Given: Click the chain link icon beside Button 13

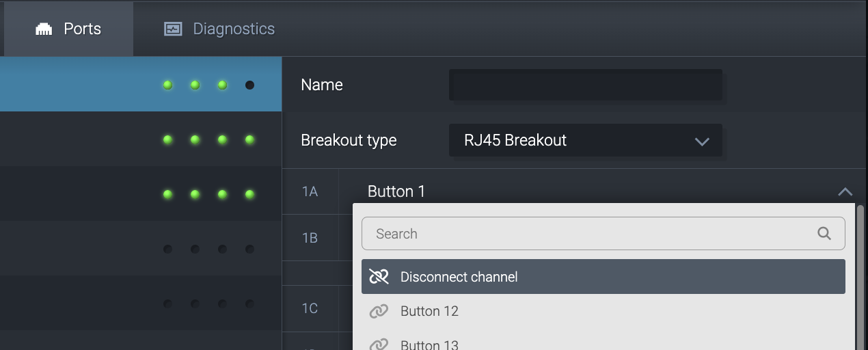Looking at the screenshot, I should tap(379, 345).
